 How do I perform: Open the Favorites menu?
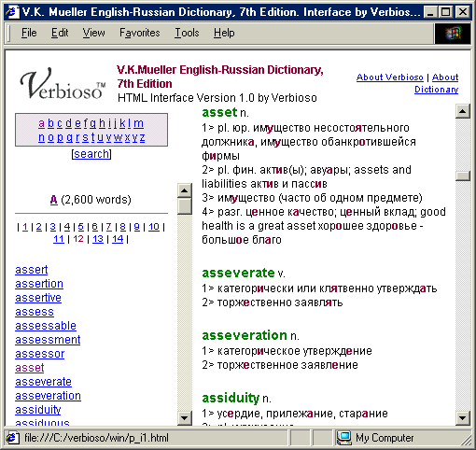point(140,33)
